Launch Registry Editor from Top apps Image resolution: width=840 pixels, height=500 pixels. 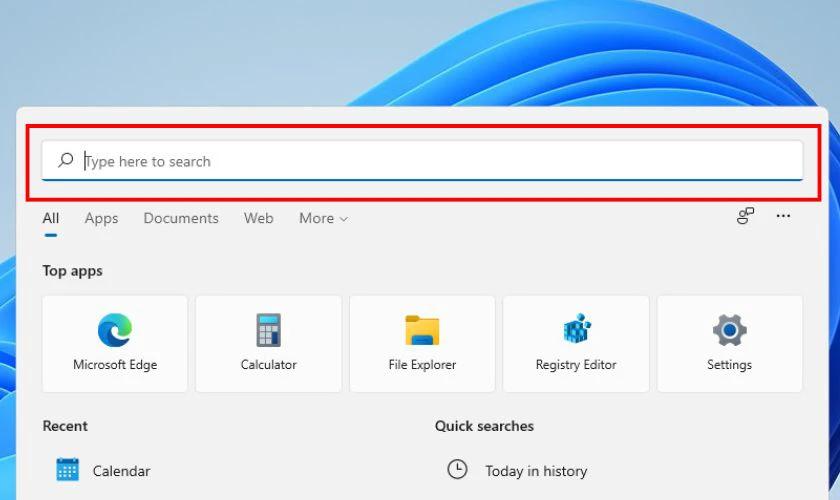[x=576, y=344]
